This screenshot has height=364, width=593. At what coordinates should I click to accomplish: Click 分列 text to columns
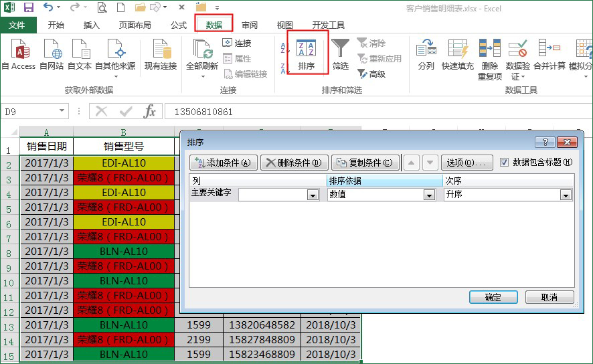[426, 54]
